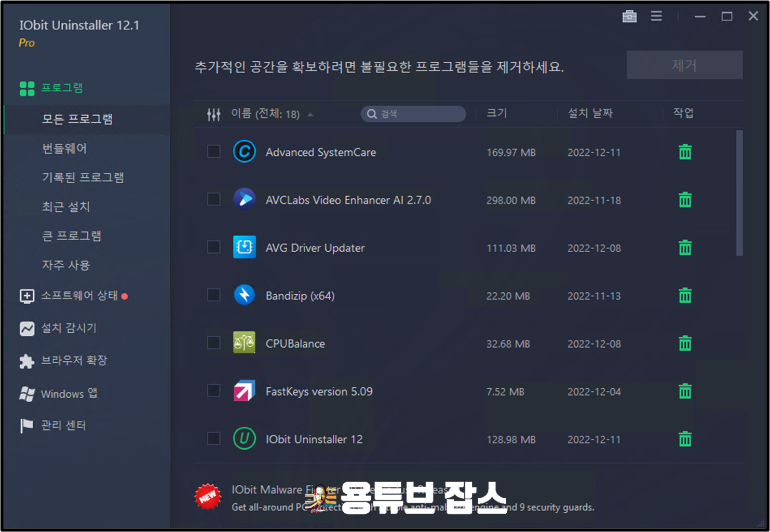Click the Advanced SystemCare app icon
The image size is (770, 532).
(244, 152)
